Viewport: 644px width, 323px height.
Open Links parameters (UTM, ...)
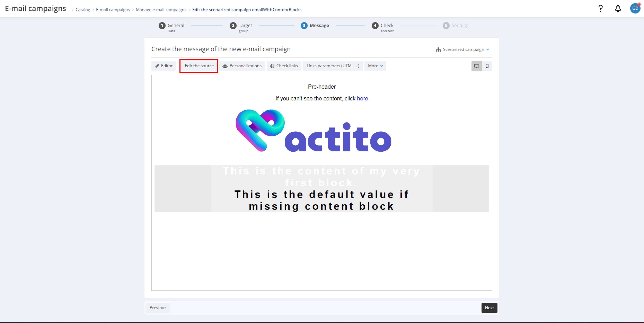click(x=333, y=66)
